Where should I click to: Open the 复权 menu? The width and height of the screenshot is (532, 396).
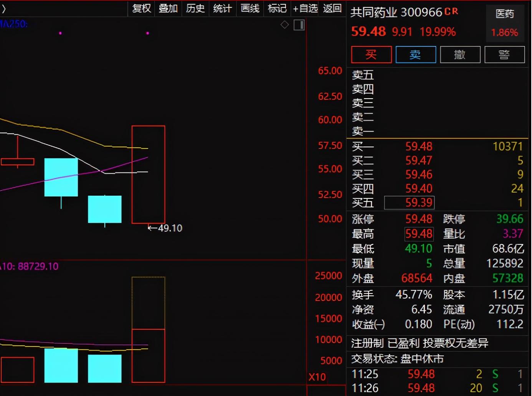[x=141, y=8]
